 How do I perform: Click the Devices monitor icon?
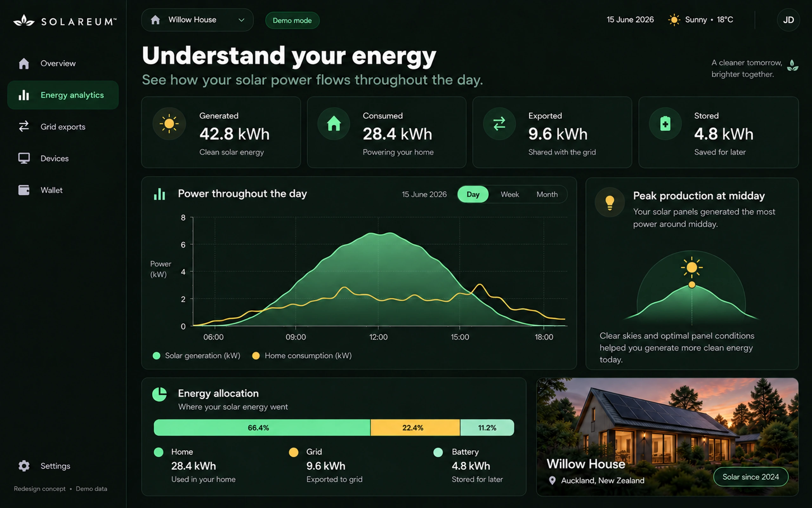(24, 158)
